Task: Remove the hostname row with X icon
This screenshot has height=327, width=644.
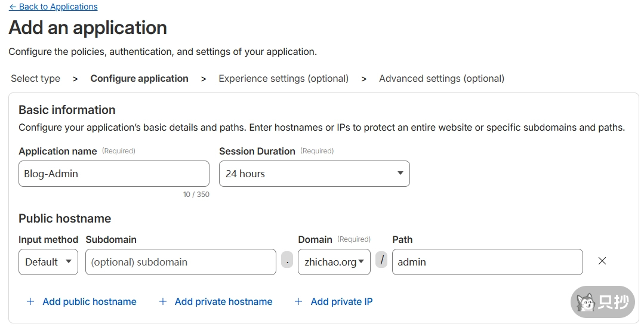Action: (602, 261)
